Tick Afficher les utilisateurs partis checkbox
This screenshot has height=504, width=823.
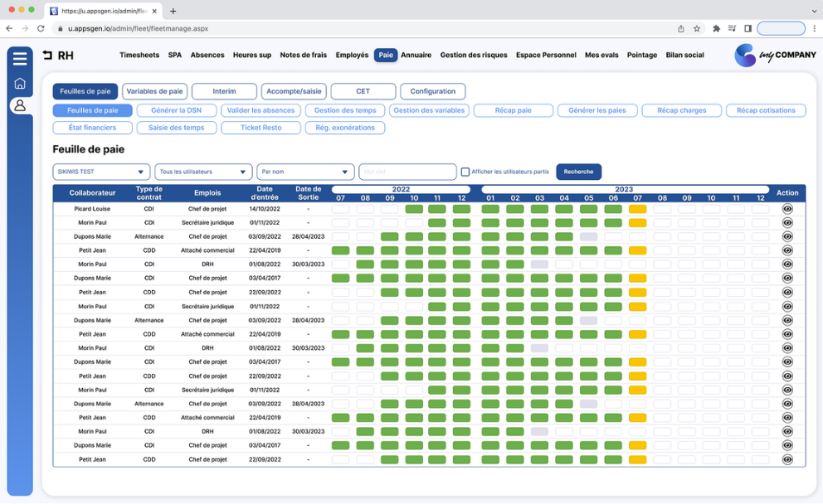(x=465, y=172)
